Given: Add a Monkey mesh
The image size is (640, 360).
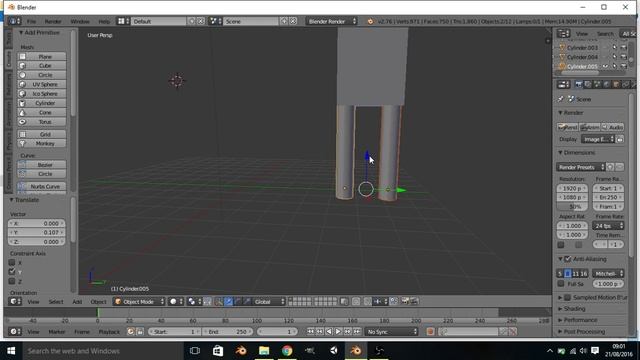Looking at the screenshot, I should pos(42,144).
